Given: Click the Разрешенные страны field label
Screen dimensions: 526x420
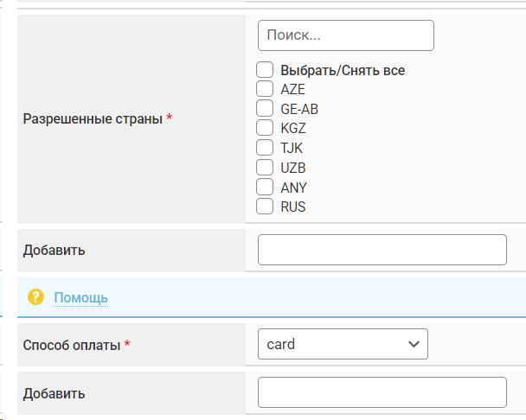Looking at the screenshot, I should click(x=93, y=118).
